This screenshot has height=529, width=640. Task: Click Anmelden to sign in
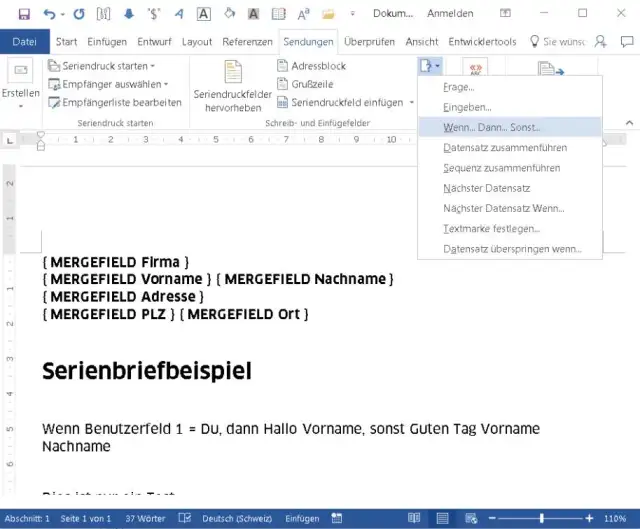coord(450,13)
